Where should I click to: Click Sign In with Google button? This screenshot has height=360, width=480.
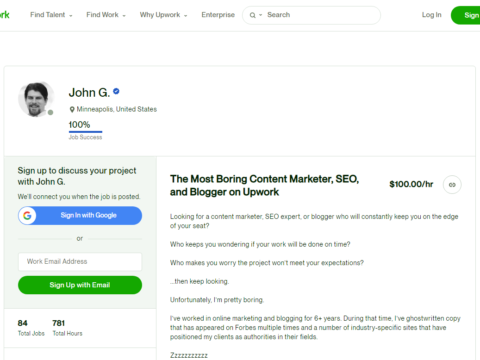(x=80, y=216)
